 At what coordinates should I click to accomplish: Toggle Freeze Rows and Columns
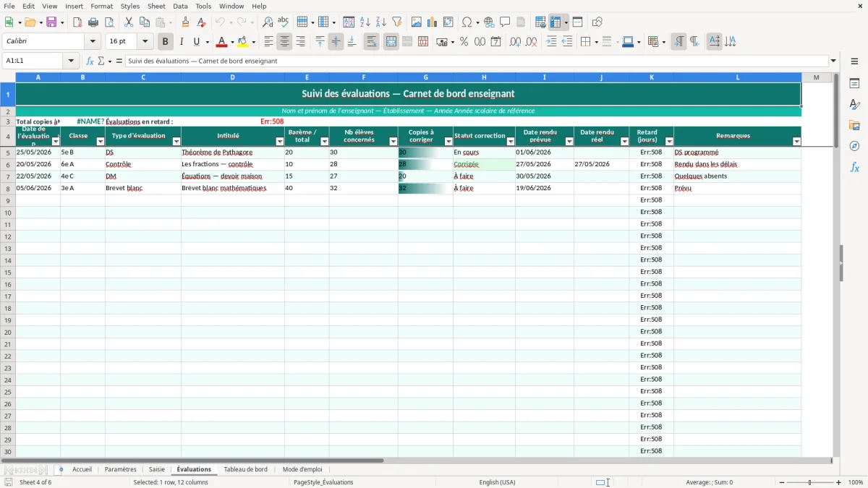(x=556, y=22)
